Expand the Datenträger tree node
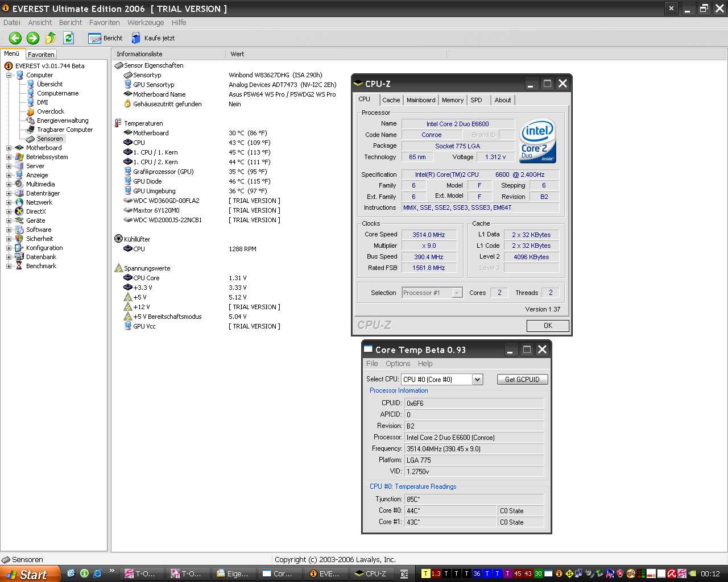This screenshot has width=728, height=582. click(9, 193)
